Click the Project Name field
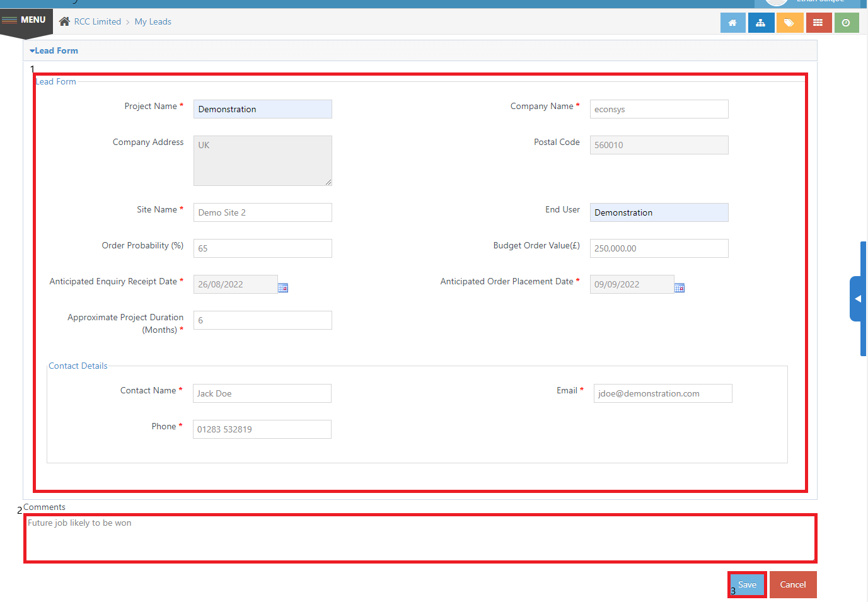 (262, 109)
